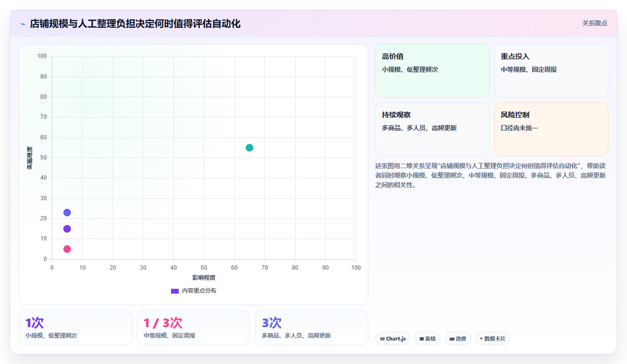Screen dimensions: 627x364
Task: Click the 100 label on the y-axis
Action: pos(42,57)
